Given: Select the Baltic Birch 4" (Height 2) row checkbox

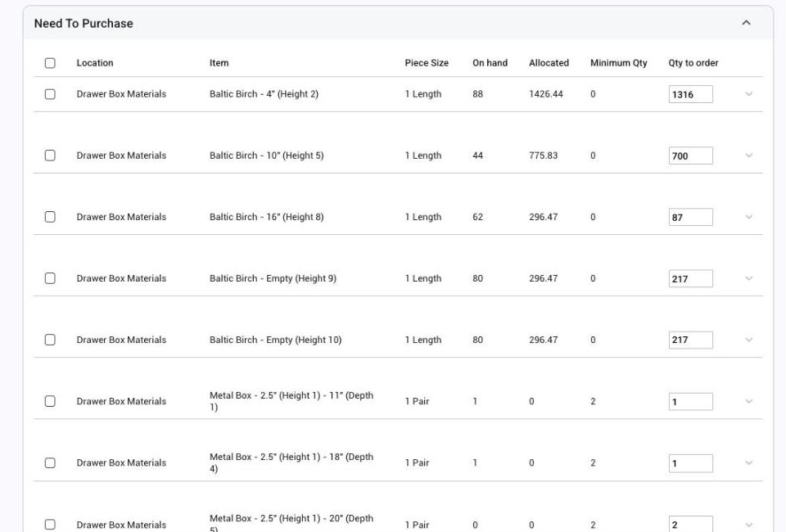Looking at the screenshot, I should coord(50,94).
